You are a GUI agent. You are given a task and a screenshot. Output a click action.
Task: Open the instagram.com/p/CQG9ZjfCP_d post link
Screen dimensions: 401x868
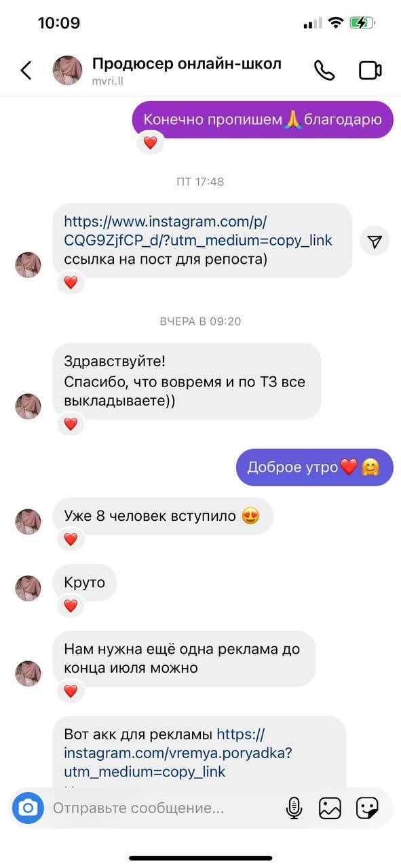click(198, 231)
